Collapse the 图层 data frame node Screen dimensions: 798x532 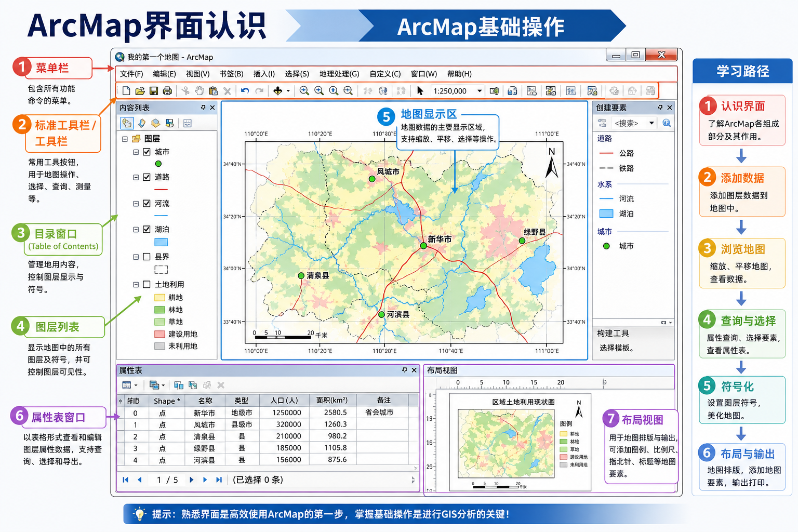125,139
